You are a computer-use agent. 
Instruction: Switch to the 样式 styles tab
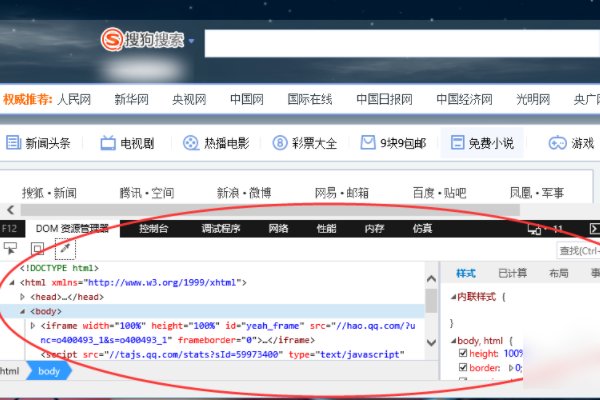[466, 273]
